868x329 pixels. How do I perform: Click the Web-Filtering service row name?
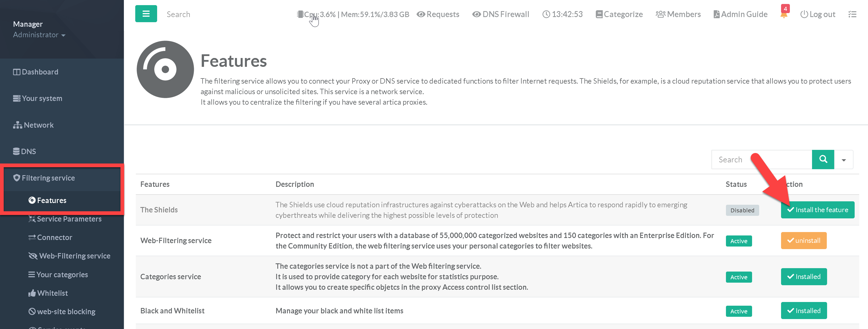pos(176,240)
